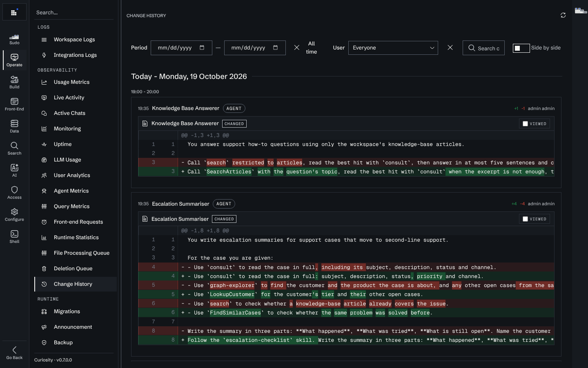Viewport: 588px width, 368px height.
Task: Open calendar picker for end date
Action: click(x=276, y=47)
